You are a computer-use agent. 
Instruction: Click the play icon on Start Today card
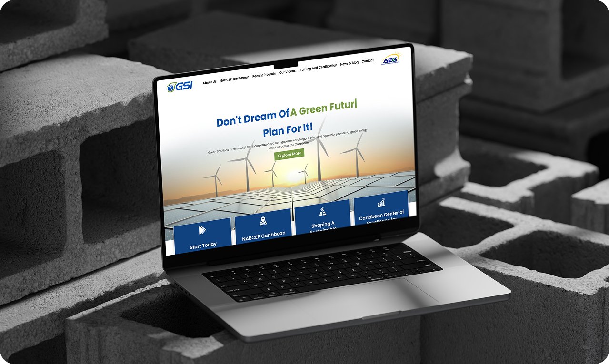202,230
